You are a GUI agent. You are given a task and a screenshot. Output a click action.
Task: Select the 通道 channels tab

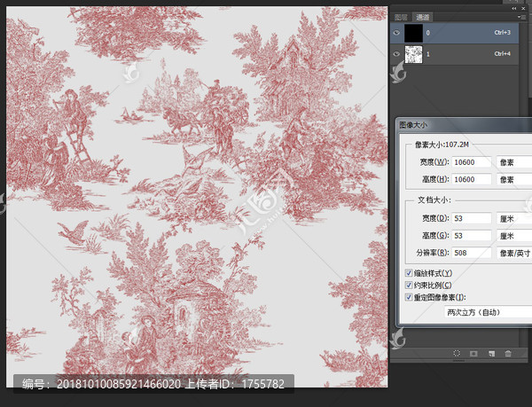(422, 17)
